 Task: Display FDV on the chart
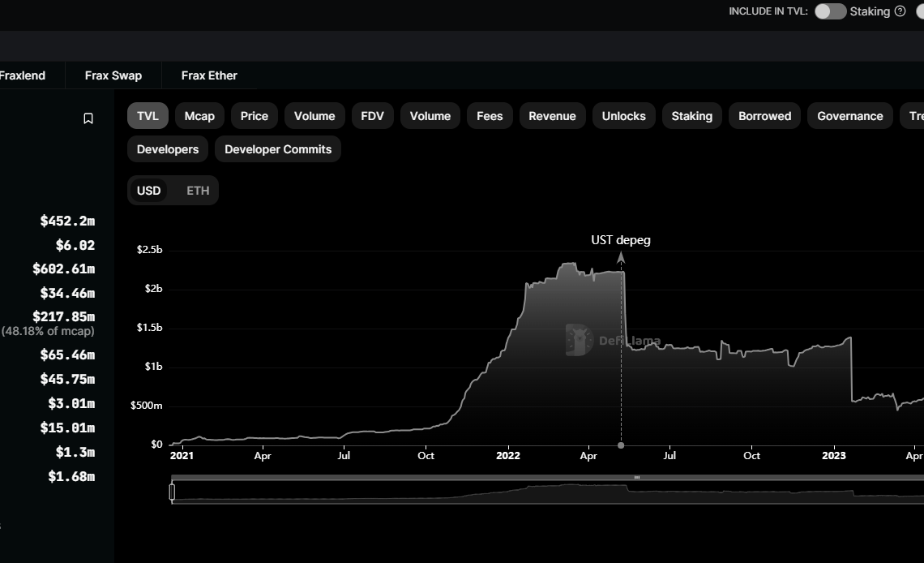pyautogui.click(x=372, y=116)
